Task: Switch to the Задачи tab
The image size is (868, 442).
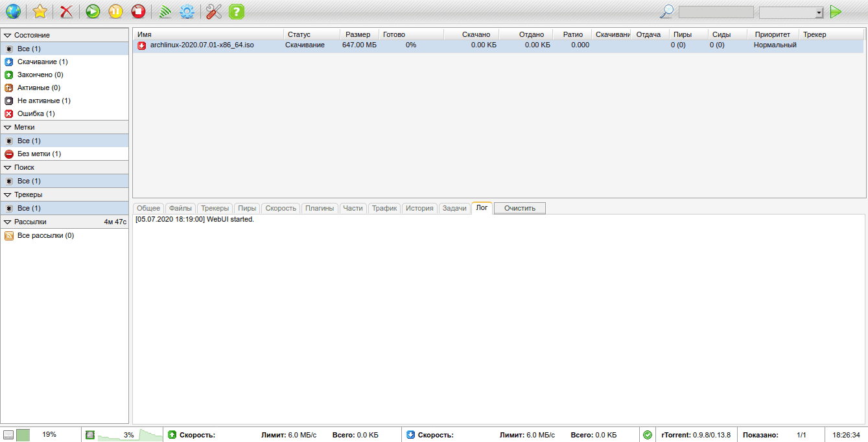Action: click(454, 208)
